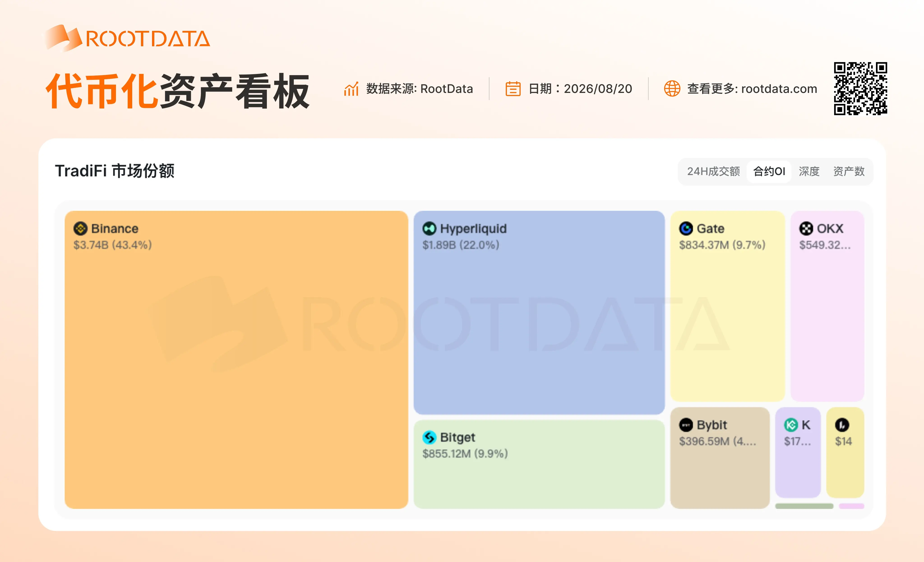
Task: Click the calendar icon beside 日期
Action: (513, 89)
